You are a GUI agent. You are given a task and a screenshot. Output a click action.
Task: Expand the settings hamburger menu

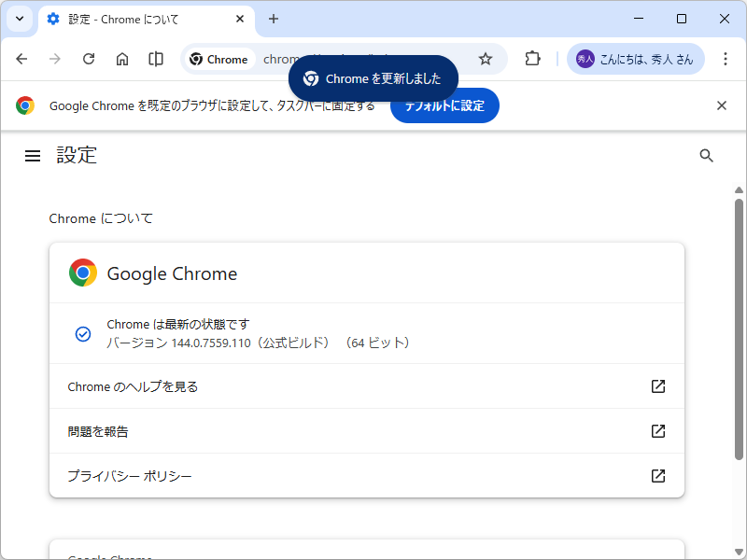click(x=33, y=155)
